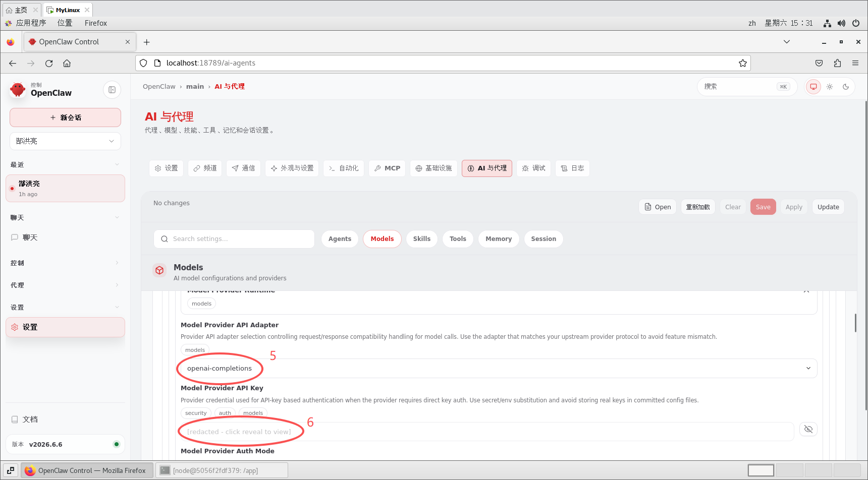Collapse the 设置 section header
The height and width of the screenshot is (480, 868).
(65, 308)
